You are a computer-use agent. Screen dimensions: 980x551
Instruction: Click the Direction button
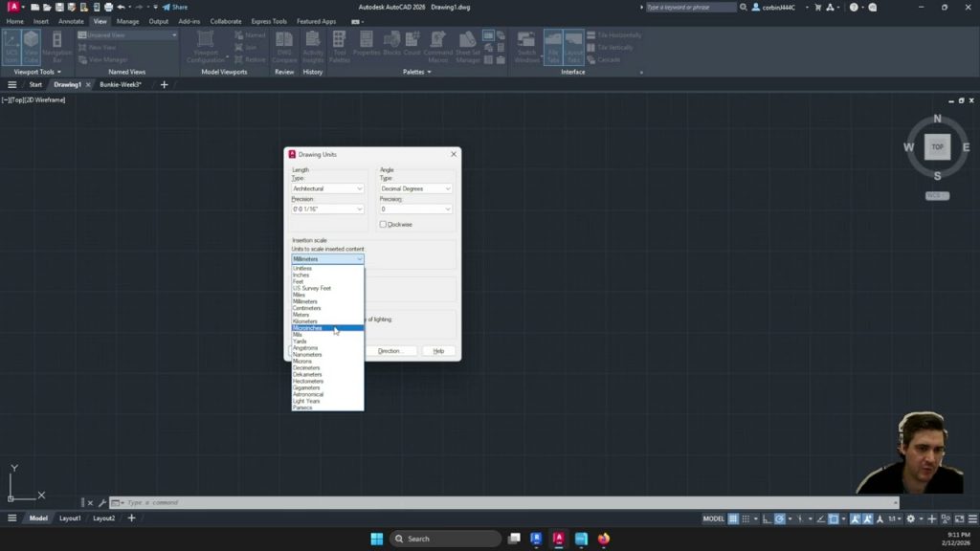point(390,351)
